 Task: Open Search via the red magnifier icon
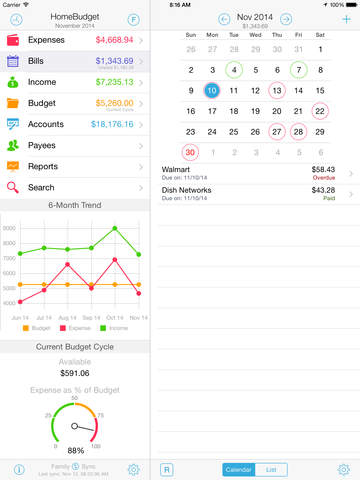pyautogui.click(x=13, y=187)
